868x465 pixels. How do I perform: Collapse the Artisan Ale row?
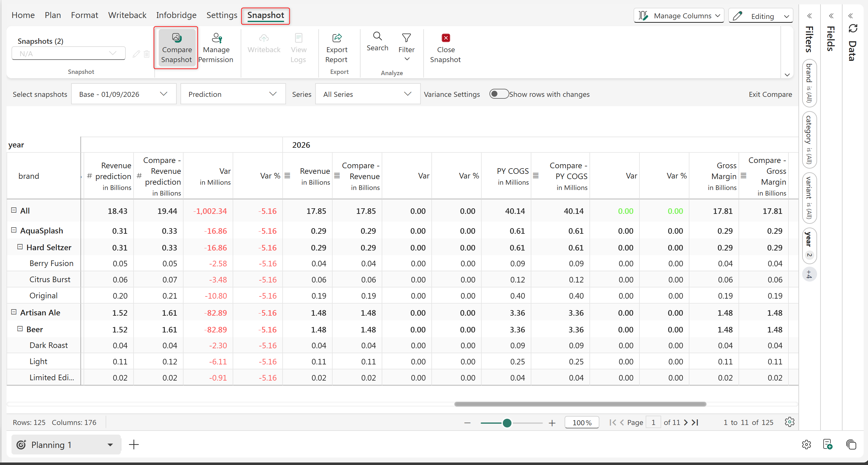[14, 312]
